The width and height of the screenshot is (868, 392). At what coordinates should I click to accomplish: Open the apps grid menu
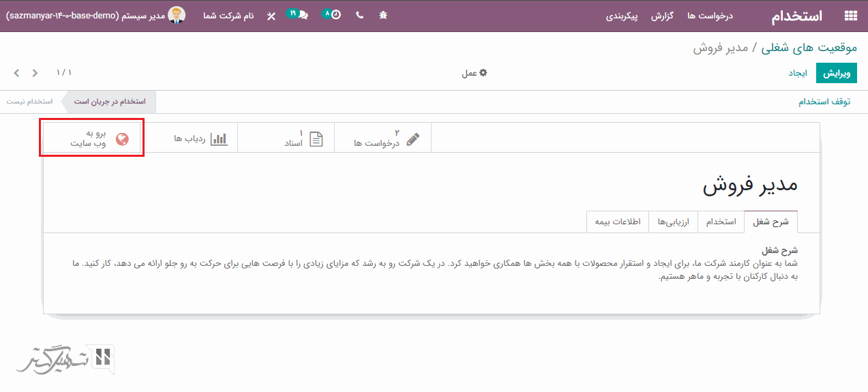[850, 16]
